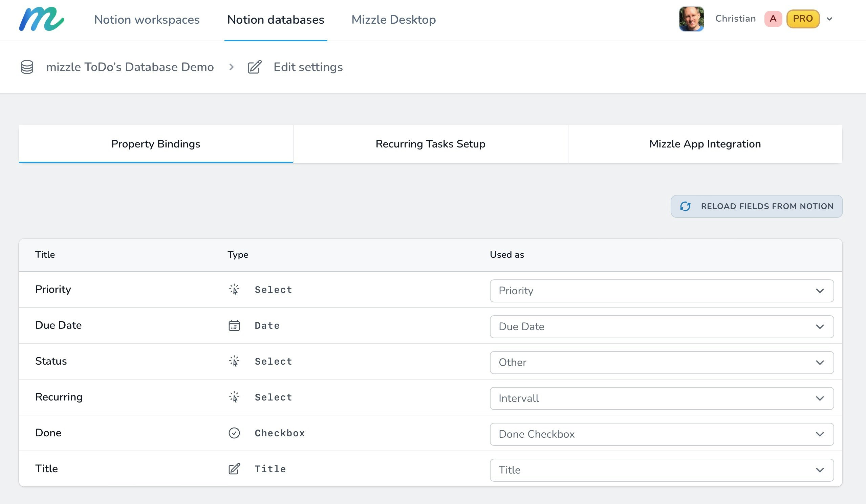This screenshot has height=504, width=866.
Task: Click the Christian username
Action: 735,19
